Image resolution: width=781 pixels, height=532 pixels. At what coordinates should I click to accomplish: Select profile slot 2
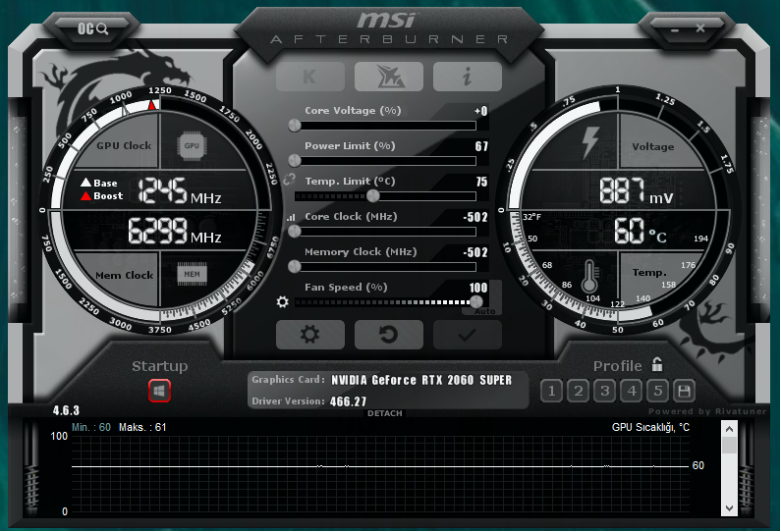click(x=579, y=392)
